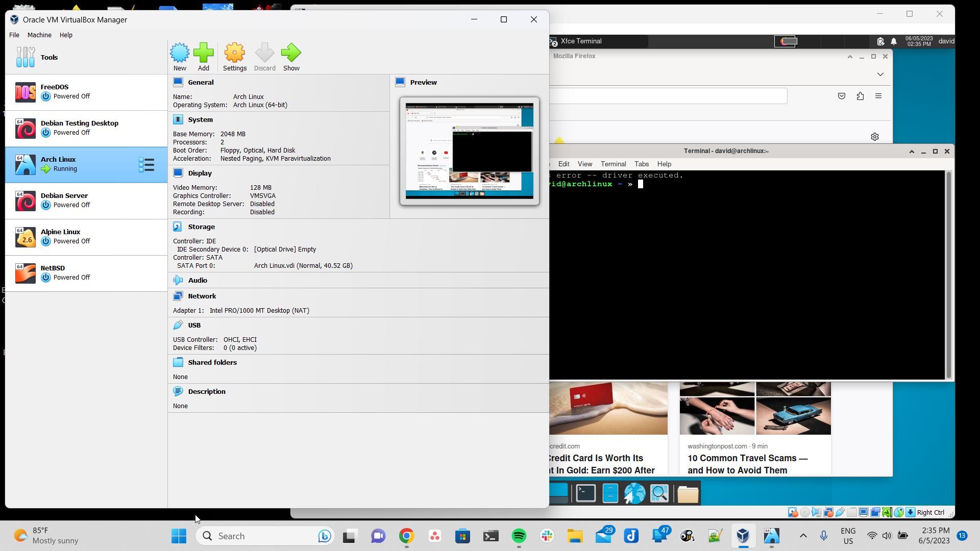
Task: Click the Xfce notification bell icon
Action: pos(894,41)
